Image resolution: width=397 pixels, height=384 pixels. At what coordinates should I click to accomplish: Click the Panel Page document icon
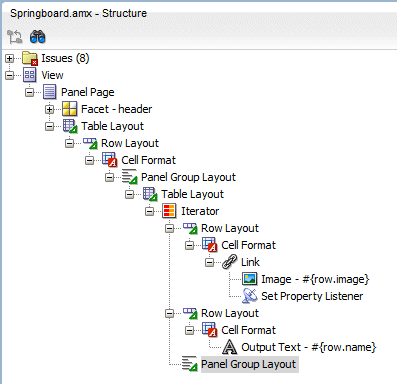coord(50,92)
